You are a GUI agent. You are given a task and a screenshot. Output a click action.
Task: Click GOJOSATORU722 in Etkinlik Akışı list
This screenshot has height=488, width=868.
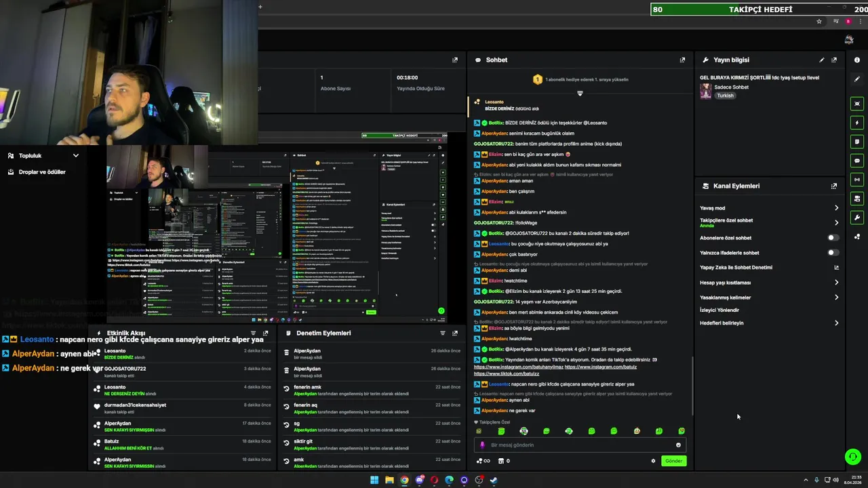(x=125, y=369)
